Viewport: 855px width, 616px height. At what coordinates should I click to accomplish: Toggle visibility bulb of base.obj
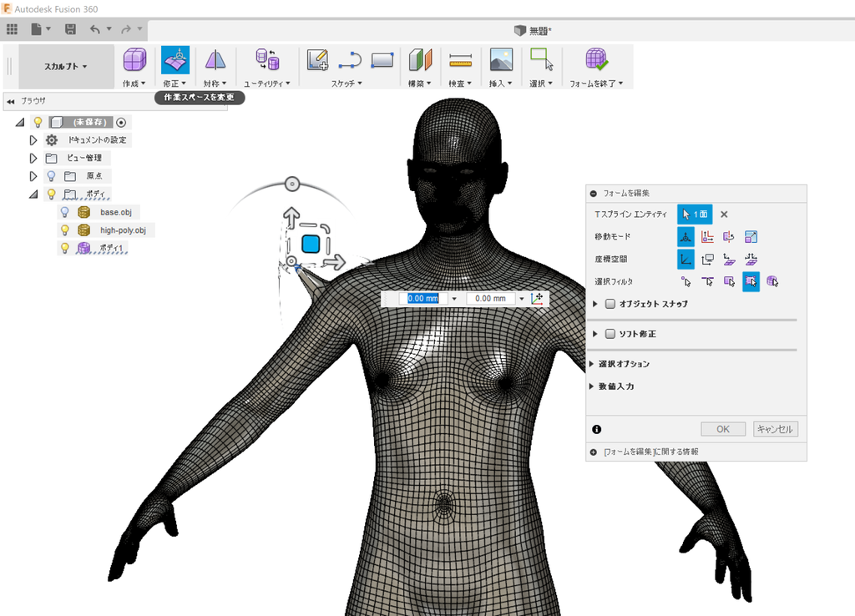pyautogui.click(x=65, y=212)
